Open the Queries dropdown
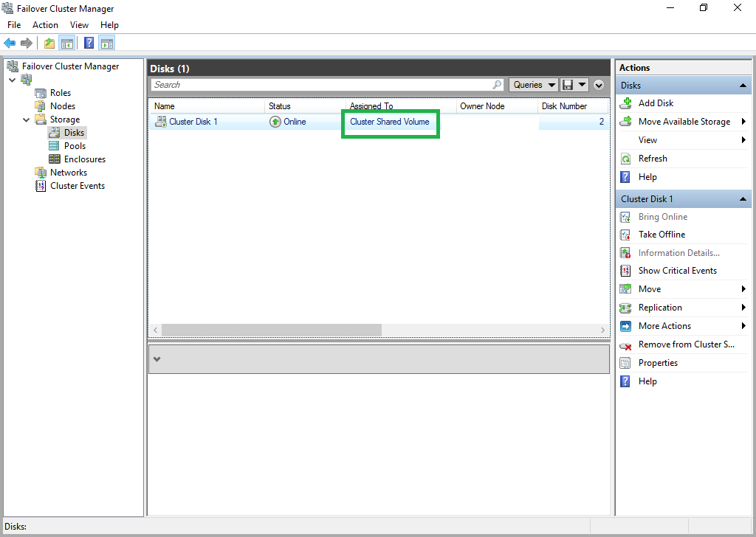 tap(533, 84)
